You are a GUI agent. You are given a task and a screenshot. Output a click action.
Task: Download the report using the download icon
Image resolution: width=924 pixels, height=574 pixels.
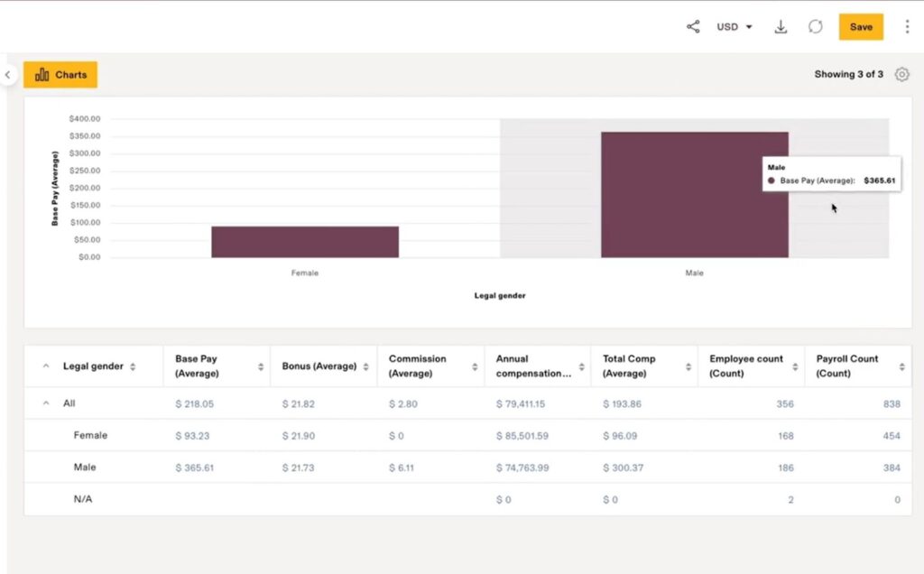pos(780,26)
